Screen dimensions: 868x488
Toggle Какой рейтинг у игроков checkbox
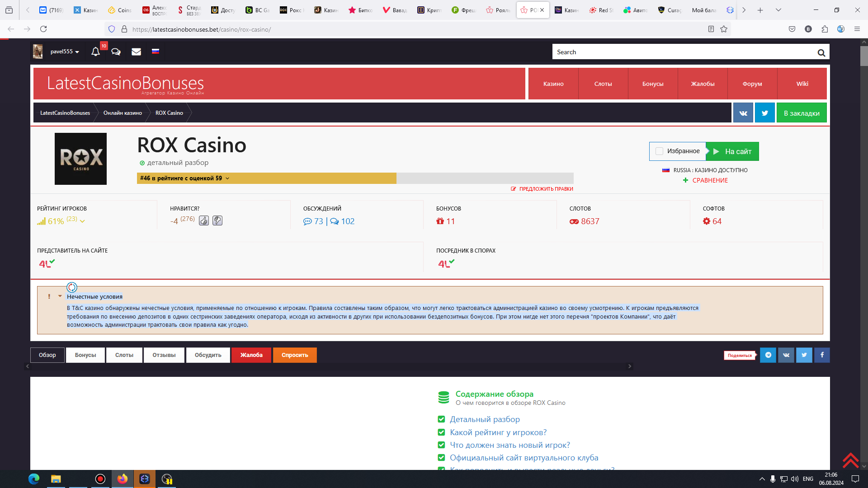pos(441,432)
